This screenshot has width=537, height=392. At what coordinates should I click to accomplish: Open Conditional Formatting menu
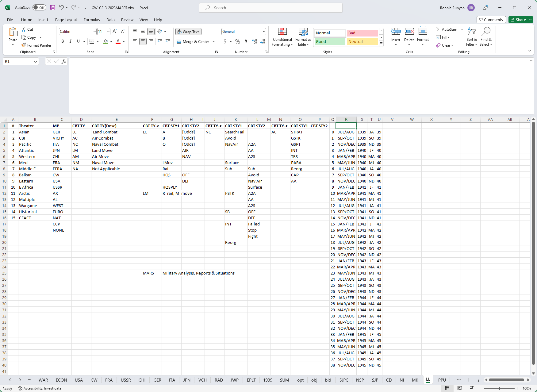282,37
